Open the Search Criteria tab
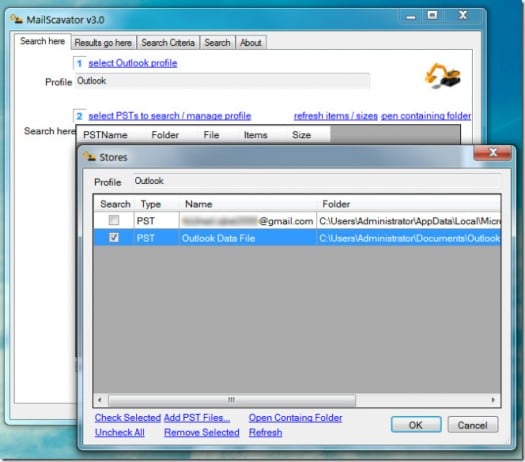This screenshot has height=462, width=525. [x=168, y=43]
